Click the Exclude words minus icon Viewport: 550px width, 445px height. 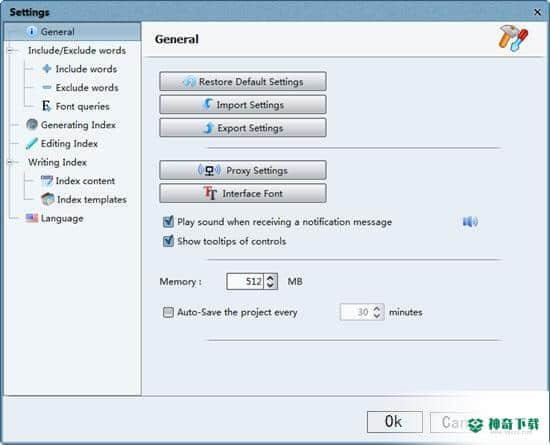pos(47,87)
